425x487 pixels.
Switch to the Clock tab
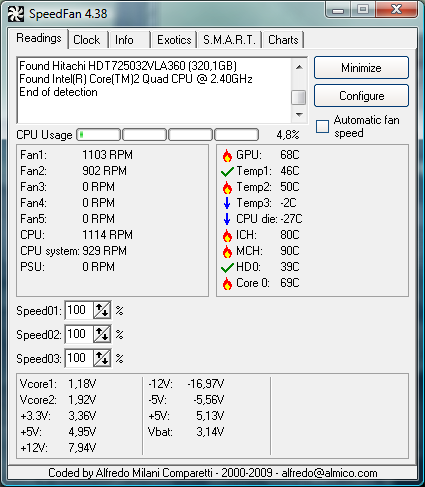tap(87, 40)
